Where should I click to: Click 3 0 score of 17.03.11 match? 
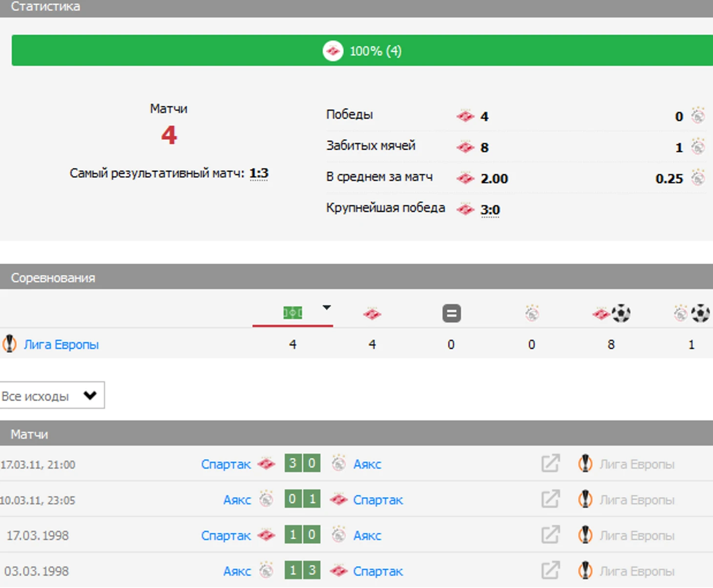coord(302,463)
